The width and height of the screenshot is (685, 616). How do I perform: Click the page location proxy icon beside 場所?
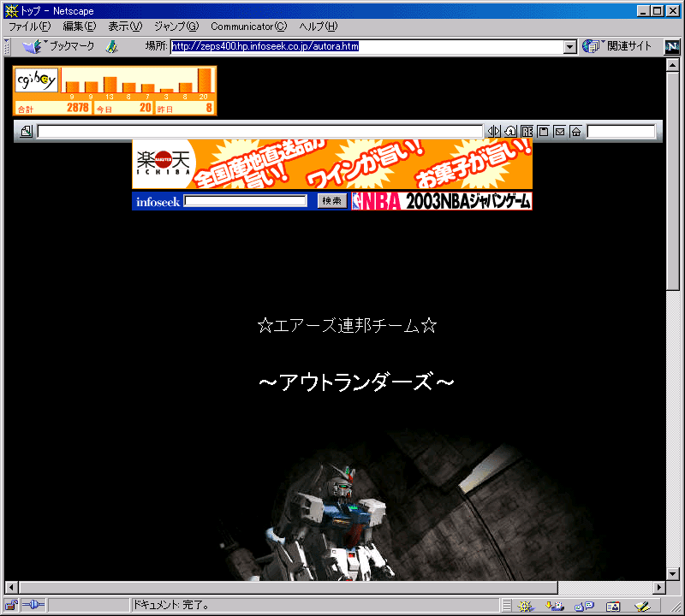112,46
